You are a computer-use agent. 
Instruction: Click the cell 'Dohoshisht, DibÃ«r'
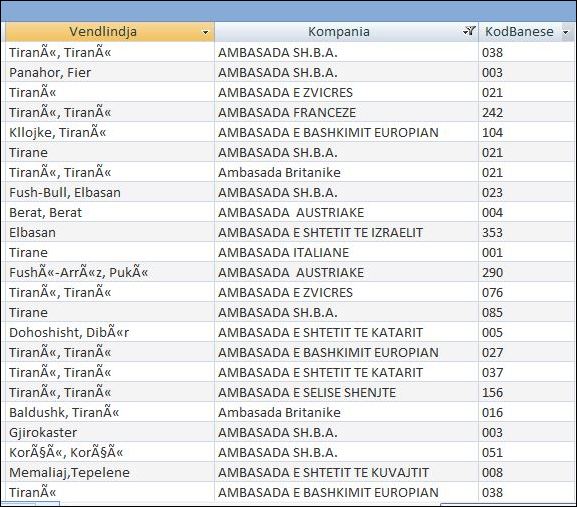coord(110,333)
